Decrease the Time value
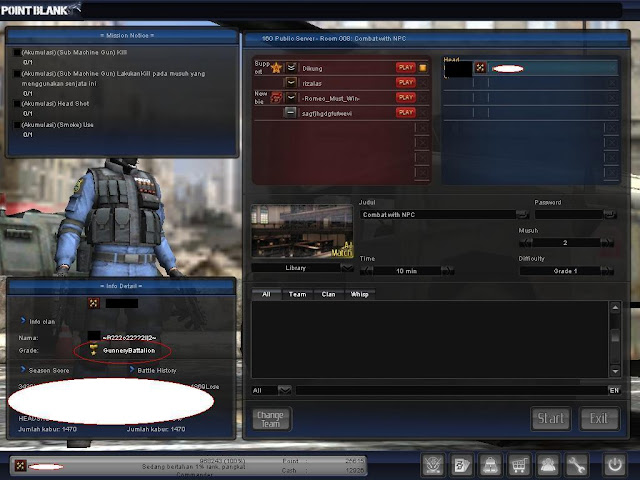Image resolution: width=640 pixels, height=480 pixels. click(366, 271)
